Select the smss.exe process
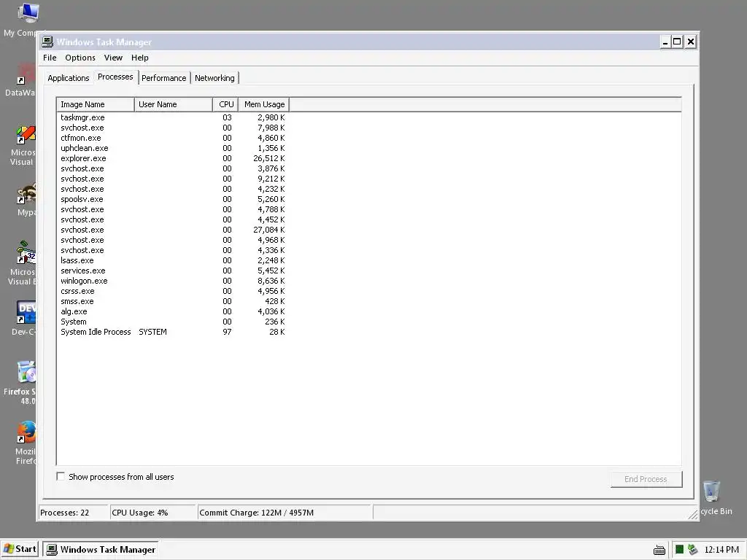Screen dimensions: 747x560 [x=172, y=301]
